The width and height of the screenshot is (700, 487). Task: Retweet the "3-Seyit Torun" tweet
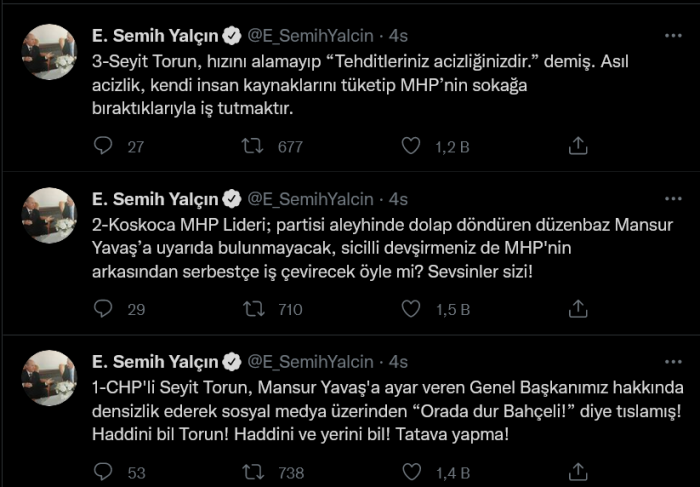click(x=254, y=146)
